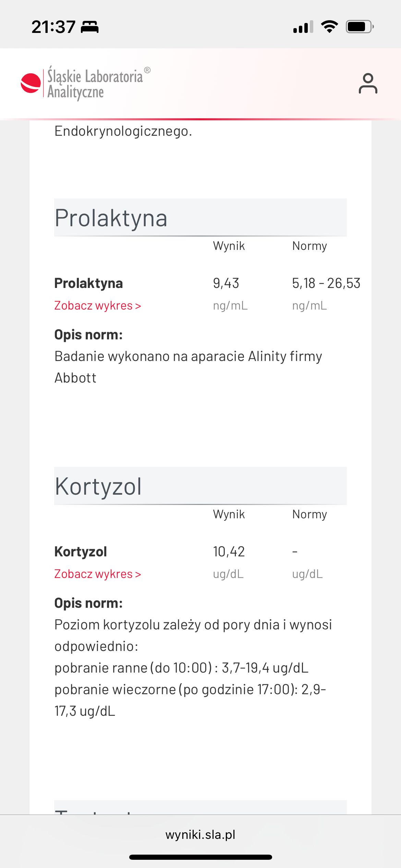Screen dimensions: 401x868
Task: Tap the bold Prolaktyna test name
Action: click(x=88, y=283)
